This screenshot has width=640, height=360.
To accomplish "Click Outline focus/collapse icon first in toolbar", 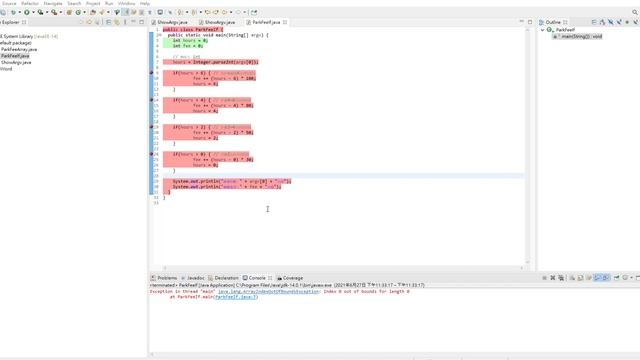I will [x=594, y=22].
